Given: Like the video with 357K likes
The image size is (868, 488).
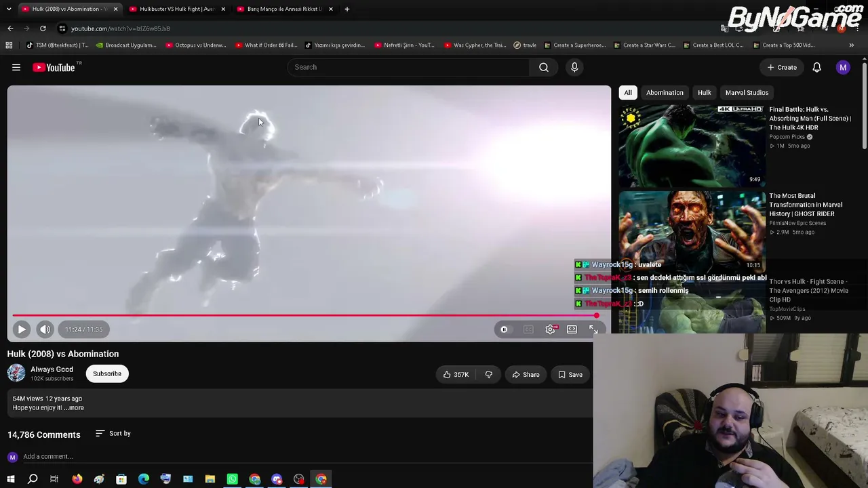Looking at the screenshot, I should [x=456, y=375].
